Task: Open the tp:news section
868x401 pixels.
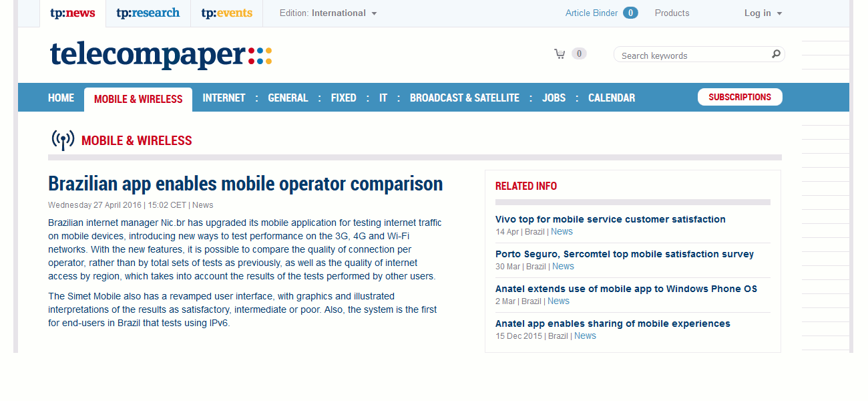Action: tap(72, 12)
